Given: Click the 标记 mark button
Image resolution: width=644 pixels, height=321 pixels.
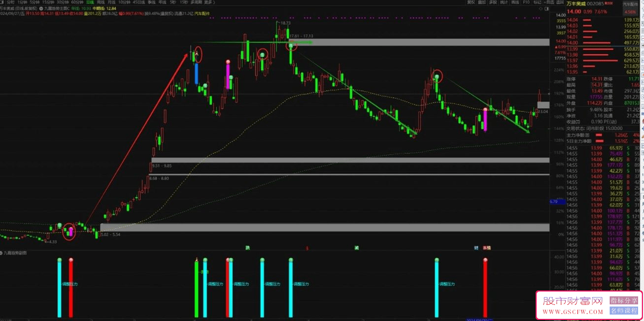Looking at the screenshot, I should pyautogui.click(x=537, y=3).
